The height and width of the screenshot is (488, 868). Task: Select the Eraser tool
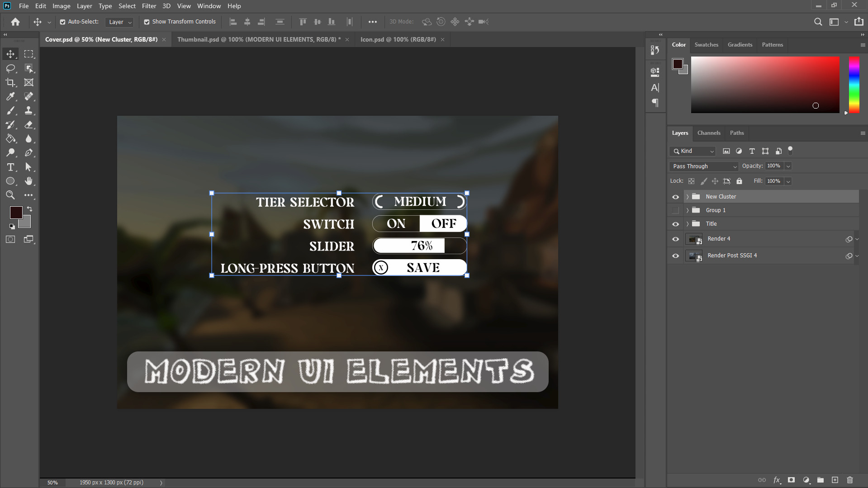[29, 125]
